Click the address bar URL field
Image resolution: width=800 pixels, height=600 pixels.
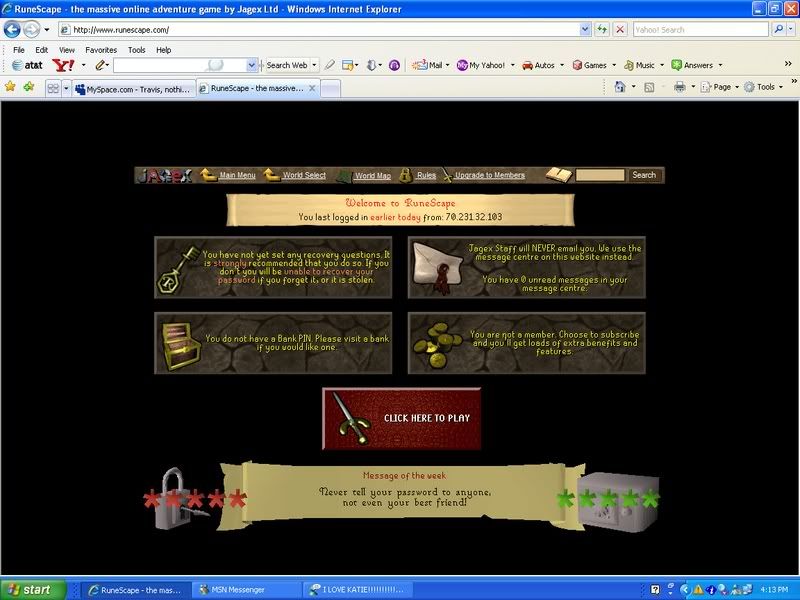[325, 30]
